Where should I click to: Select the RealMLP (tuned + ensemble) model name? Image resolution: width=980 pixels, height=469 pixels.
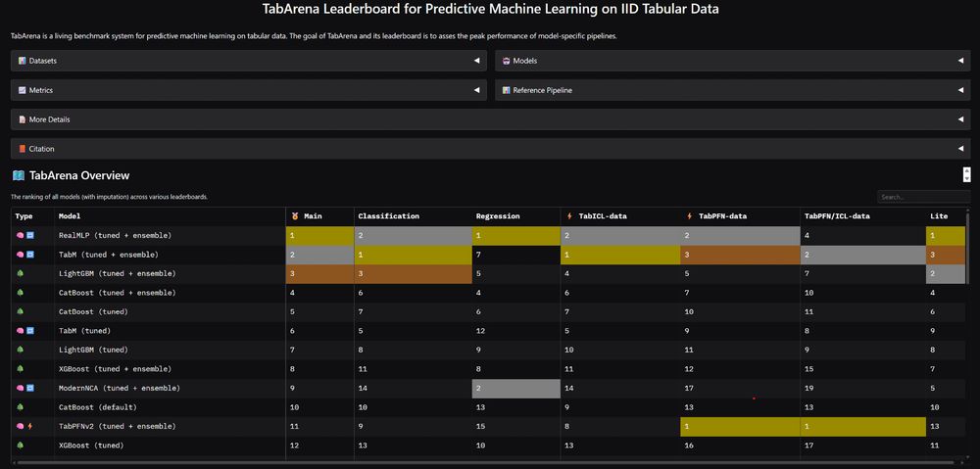pyautogui.click(x=115, y=235)
